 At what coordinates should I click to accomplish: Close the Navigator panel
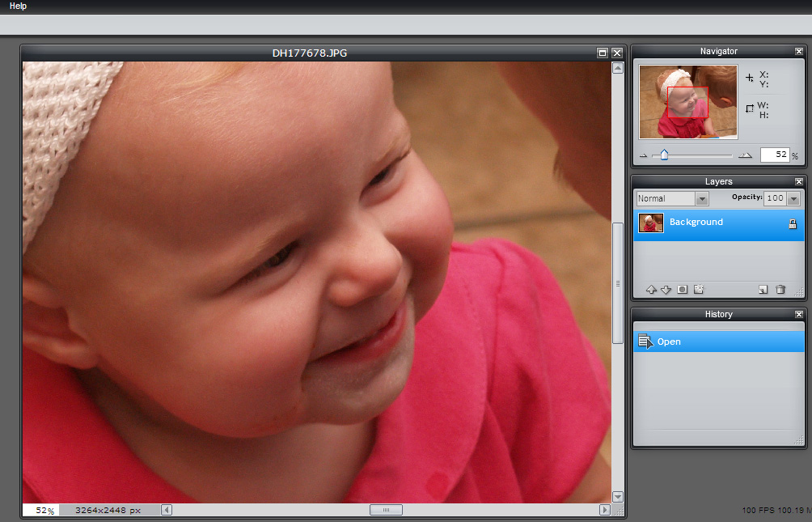click(798, 51)
